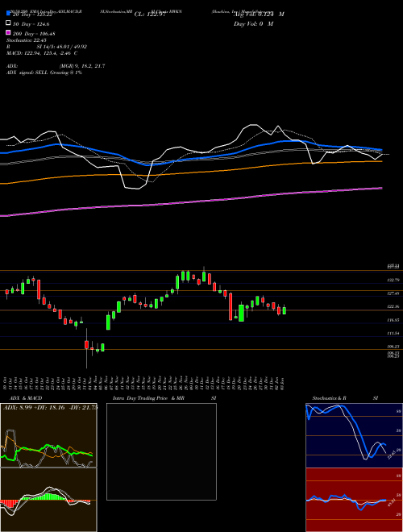Open the empty Intra Day Trading Price panel
Viewport: 403px width, 532px height.
coord(161,451)
